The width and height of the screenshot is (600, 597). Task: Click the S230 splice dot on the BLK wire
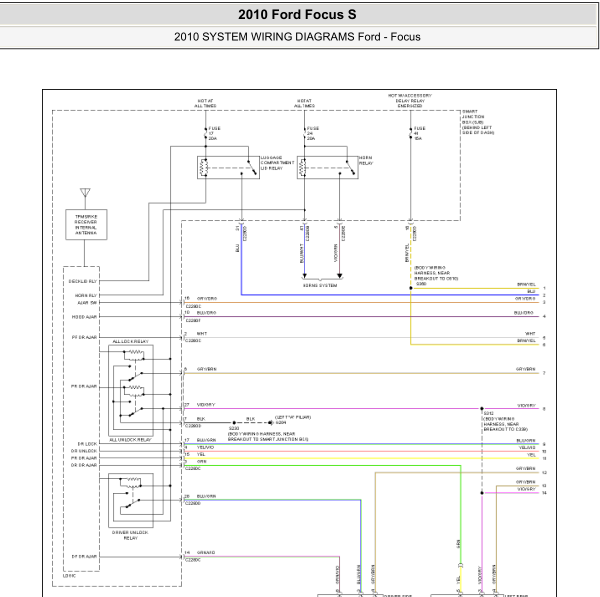click(234, 423)
